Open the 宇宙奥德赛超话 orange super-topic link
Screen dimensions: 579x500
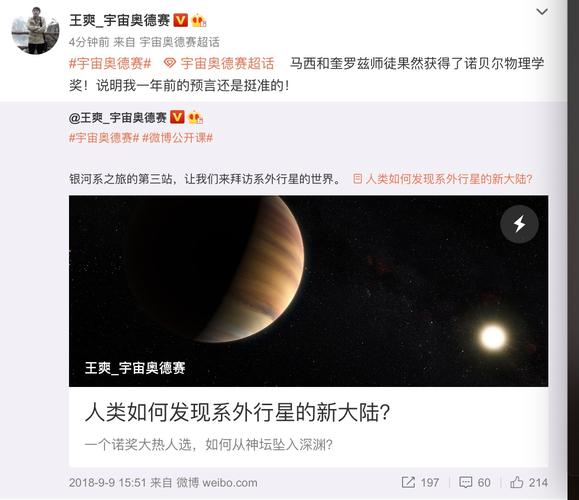point(227,64)
